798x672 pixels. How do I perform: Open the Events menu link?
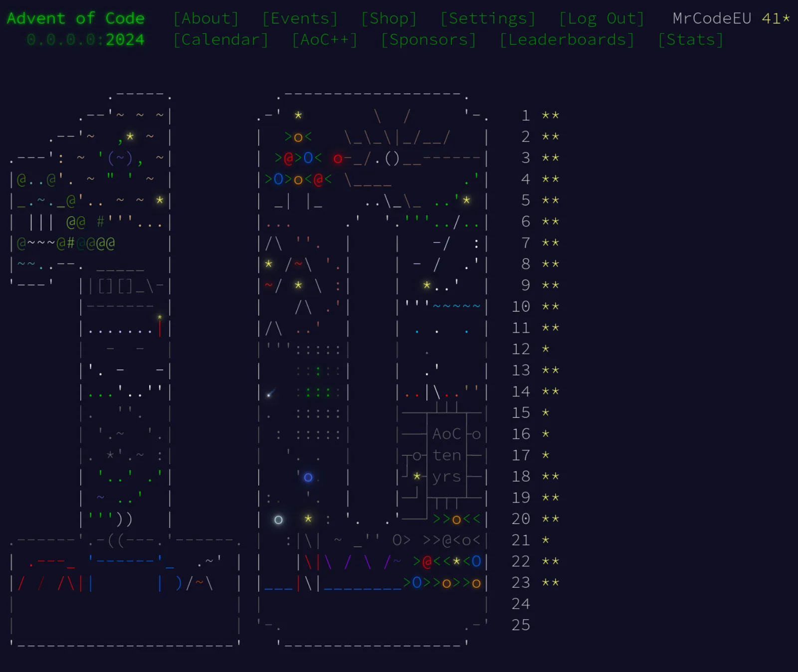[300, 18]
